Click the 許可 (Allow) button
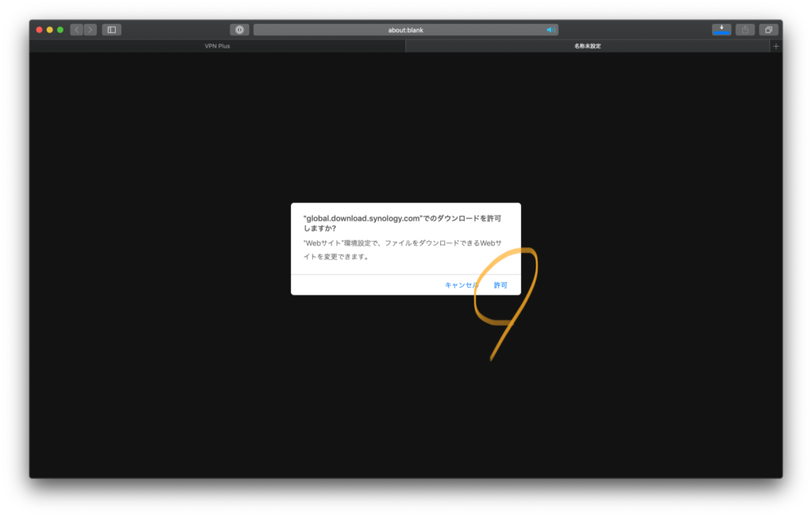Screen dimensions: 812x517 (500, 285)
